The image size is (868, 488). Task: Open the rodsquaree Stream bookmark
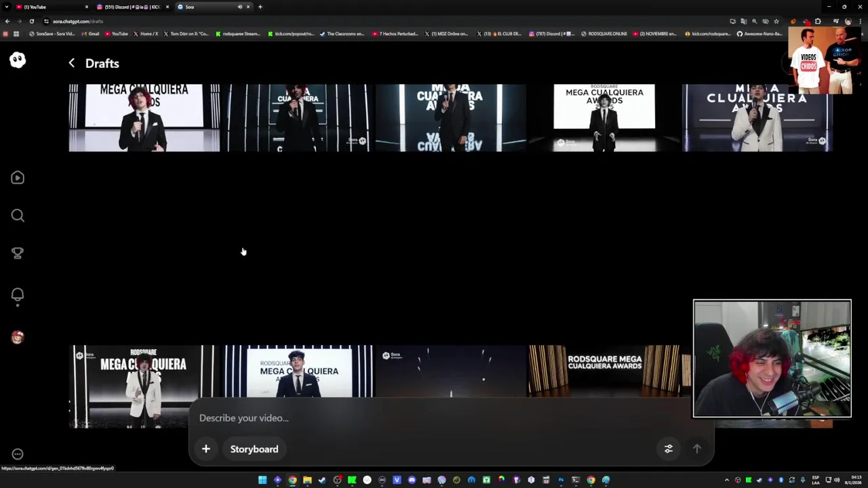pyautogui.click(x=238, y=34)
